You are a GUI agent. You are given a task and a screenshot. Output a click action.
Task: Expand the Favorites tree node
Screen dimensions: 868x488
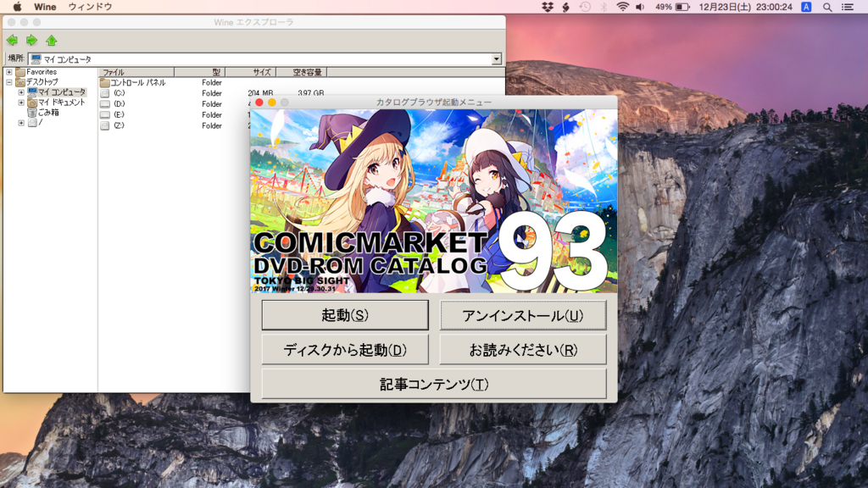coord(8,72)
